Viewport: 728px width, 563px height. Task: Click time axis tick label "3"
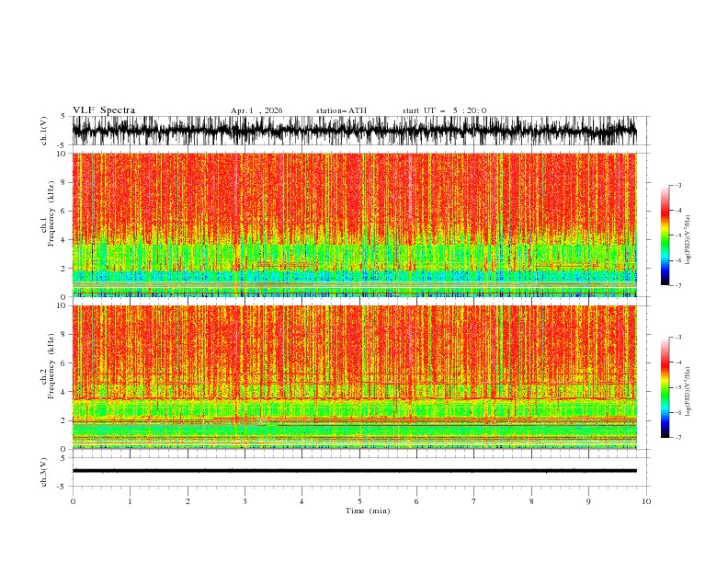[245, 501]
